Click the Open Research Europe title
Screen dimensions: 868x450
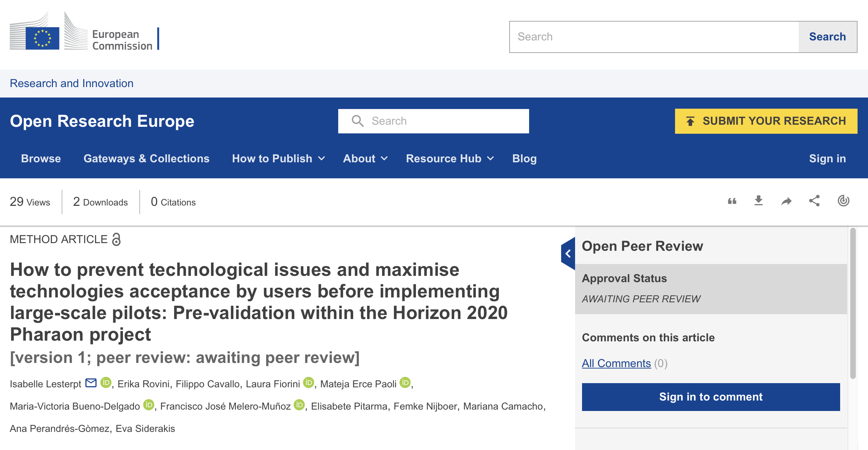tap(102, 121)
